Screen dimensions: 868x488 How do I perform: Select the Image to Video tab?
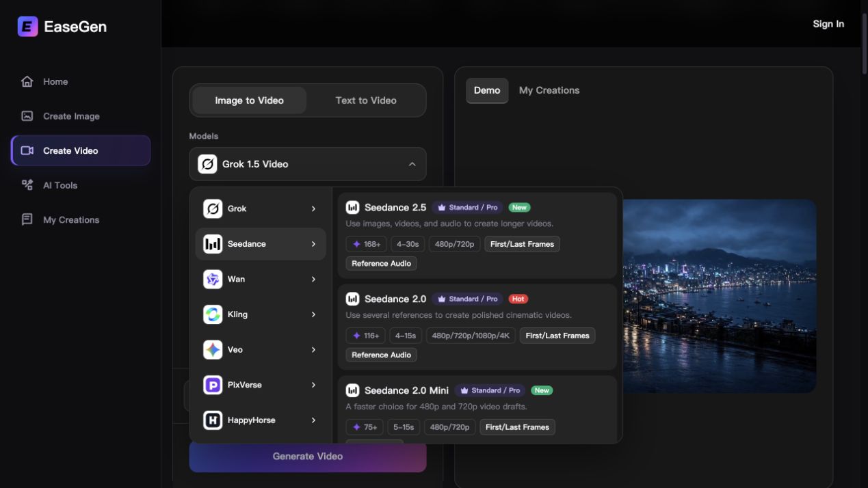250,100
